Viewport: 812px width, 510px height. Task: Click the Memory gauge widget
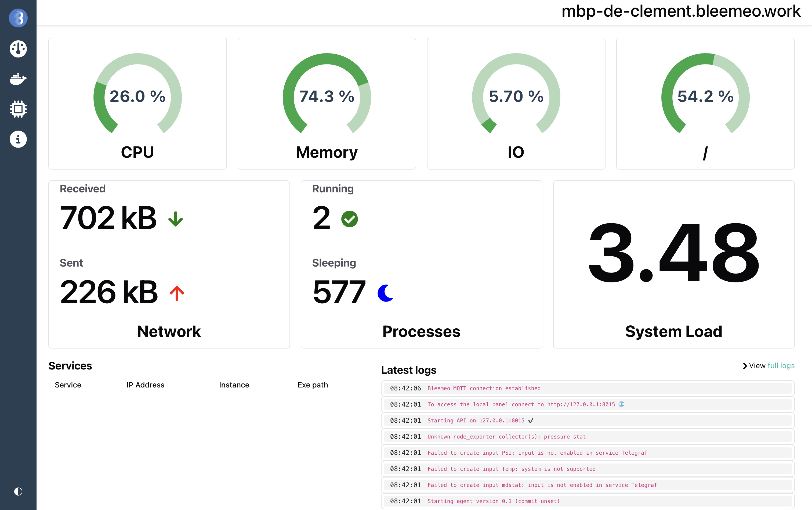[327, 103]
